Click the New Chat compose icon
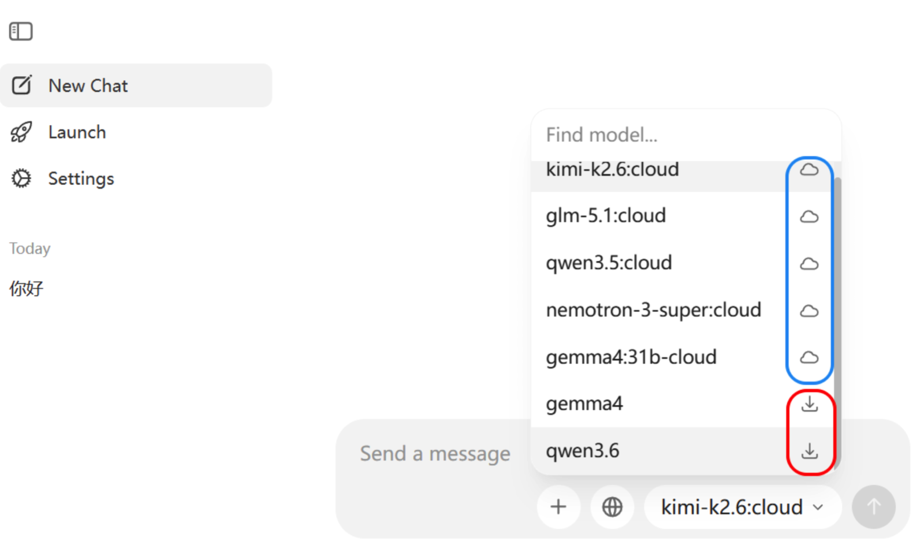 (22, 85)
